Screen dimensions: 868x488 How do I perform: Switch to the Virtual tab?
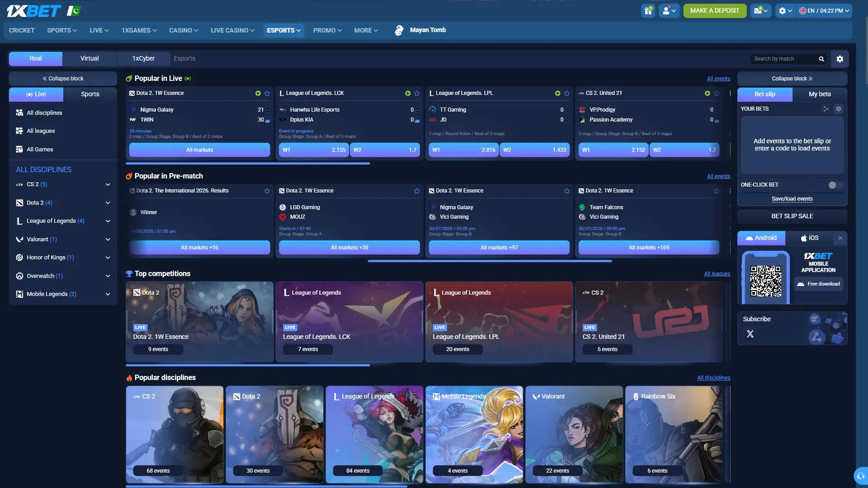pyautogui.click(x=90, y=59)
